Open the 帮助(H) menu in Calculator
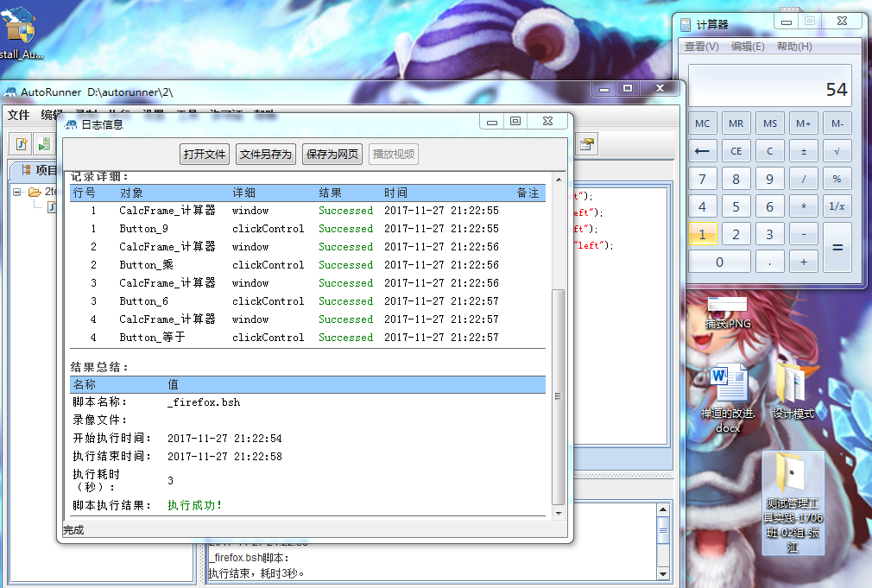This screenshot has width=872, height=588. point(794,47)
